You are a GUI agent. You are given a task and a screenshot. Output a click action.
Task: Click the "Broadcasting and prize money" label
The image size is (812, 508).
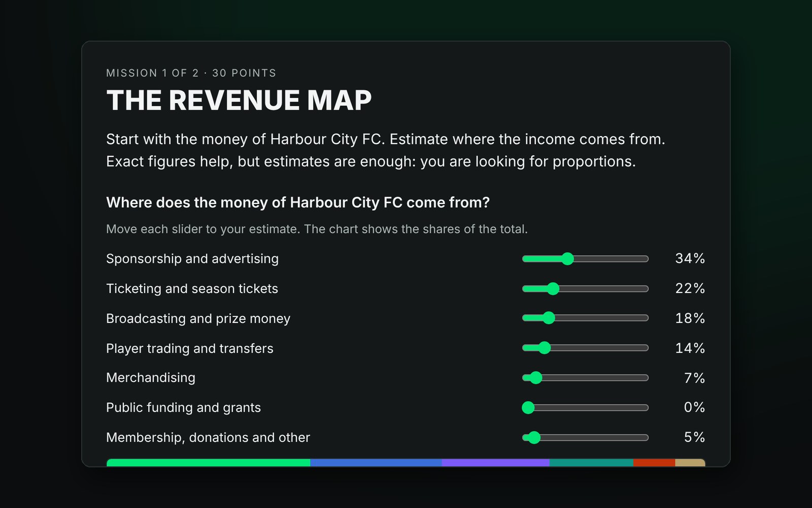(x=198, y=319)
